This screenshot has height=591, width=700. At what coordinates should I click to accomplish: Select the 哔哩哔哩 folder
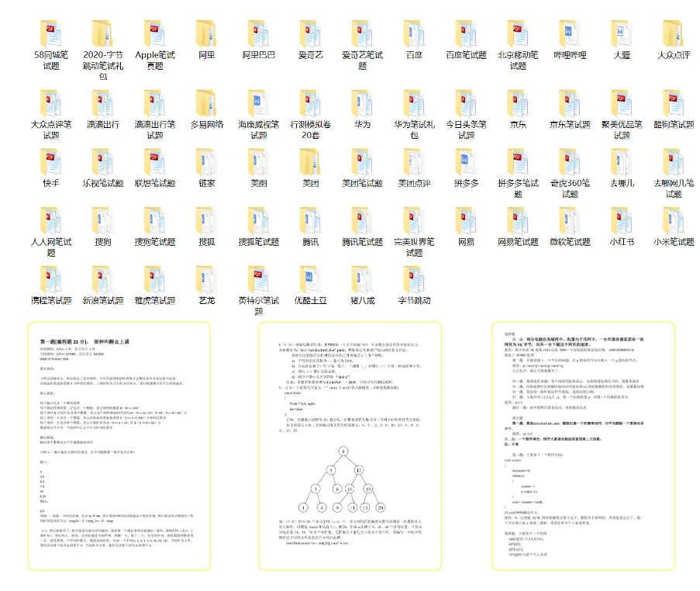coord(570,33)
